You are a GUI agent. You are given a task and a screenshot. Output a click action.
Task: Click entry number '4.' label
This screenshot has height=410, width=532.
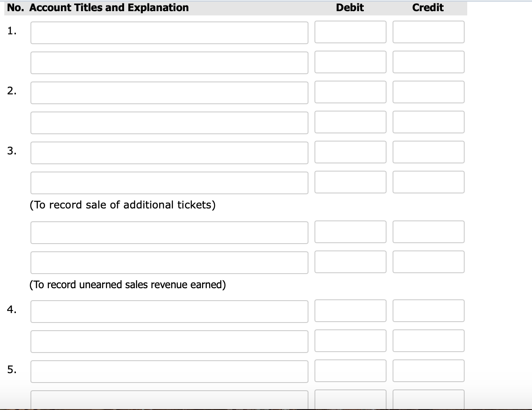[x=12, y=309]
